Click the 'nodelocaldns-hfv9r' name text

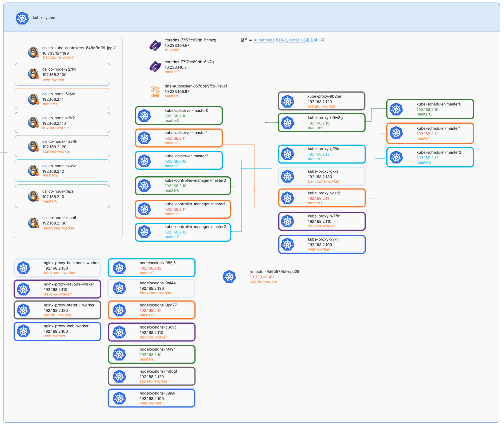pos(157,349)
